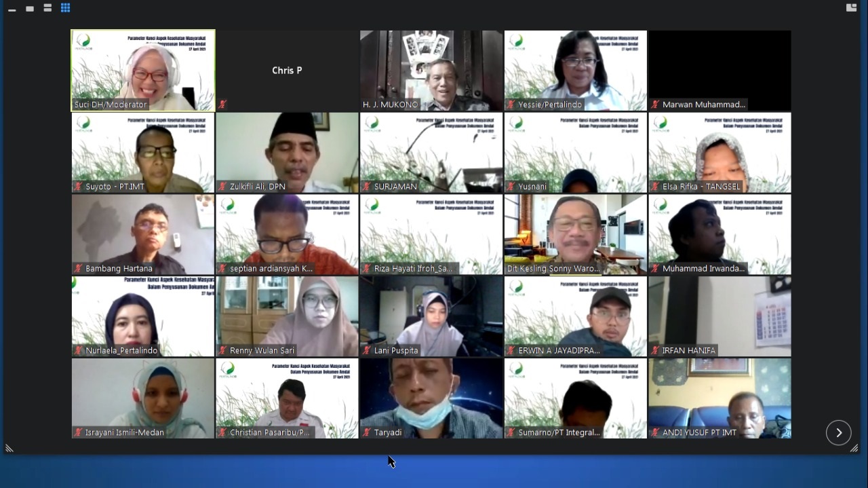Click the bottom-right window resize handle

click(854, 448)
